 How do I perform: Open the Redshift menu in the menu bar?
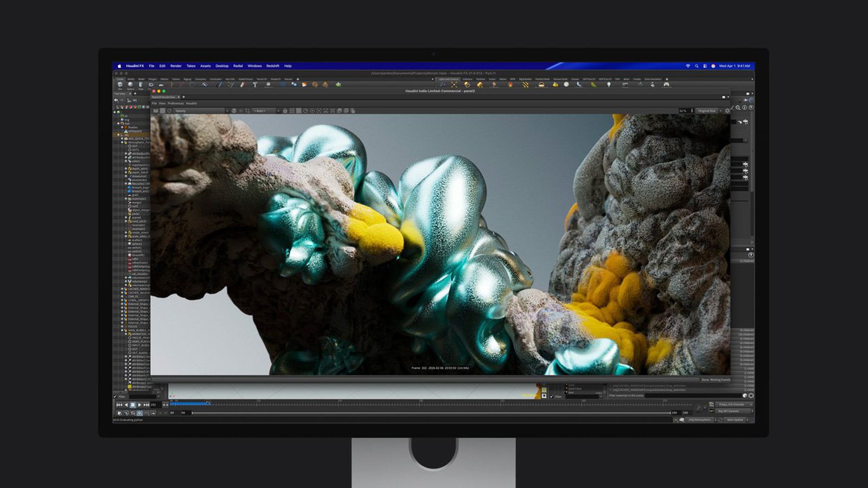[272, 65]
